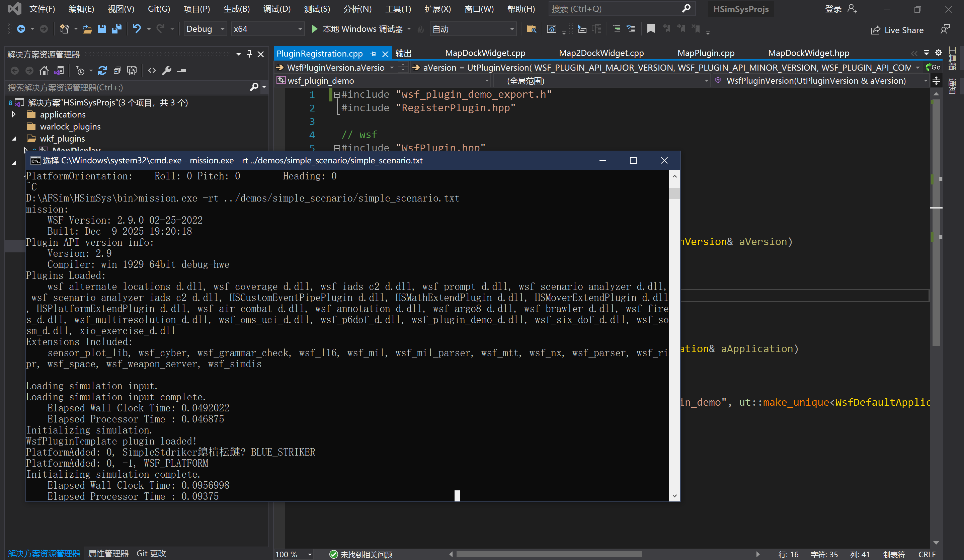Sync Solution Explorer with the active document
This screenshot has height=560, width=964.
[59, 70]
